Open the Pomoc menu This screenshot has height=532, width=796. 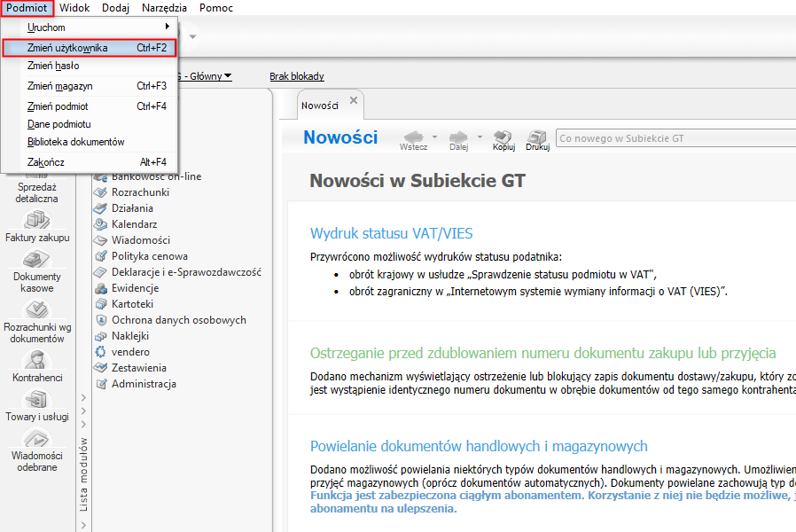[216, 8]
